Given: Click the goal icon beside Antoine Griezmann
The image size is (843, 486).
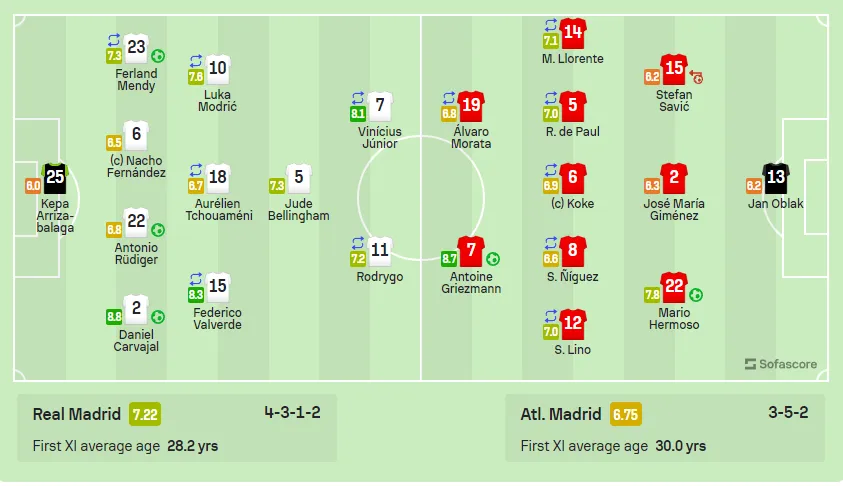Looking at the screenshot, I should pos(493,259).
